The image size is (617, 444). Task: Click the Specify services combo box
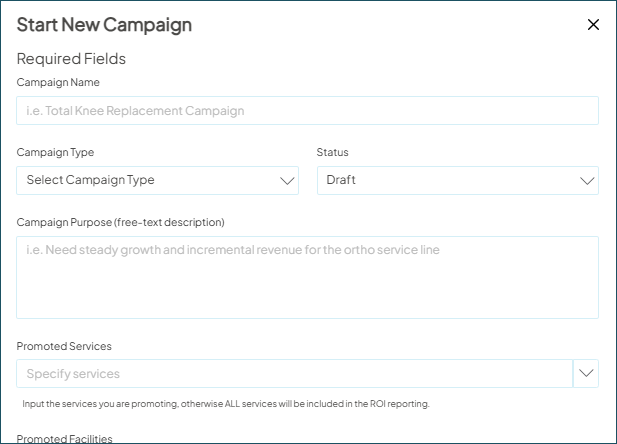pyautogui.click(x=294, y=374)
